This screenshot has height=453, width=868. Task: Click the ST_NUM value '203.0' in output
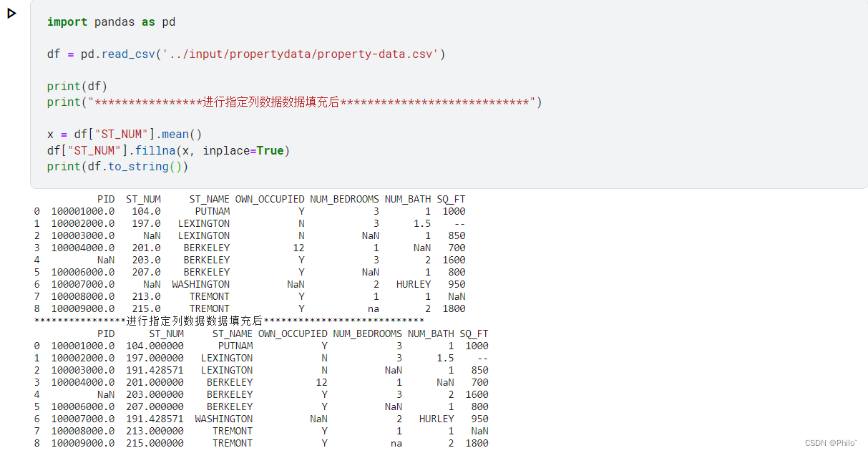click(147, 260)
